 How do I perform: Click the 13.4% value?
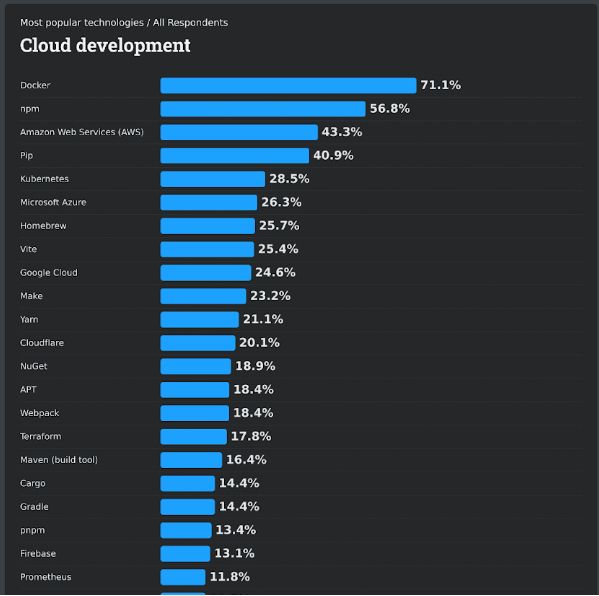tap(235, 530)
